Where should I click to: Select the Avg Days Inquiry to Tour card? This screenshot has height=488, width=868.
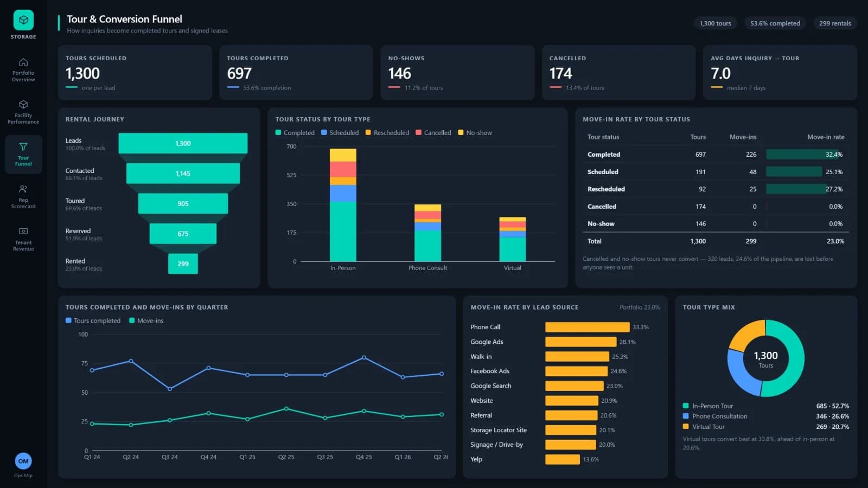pyautogui.click(x=780, y=73)
